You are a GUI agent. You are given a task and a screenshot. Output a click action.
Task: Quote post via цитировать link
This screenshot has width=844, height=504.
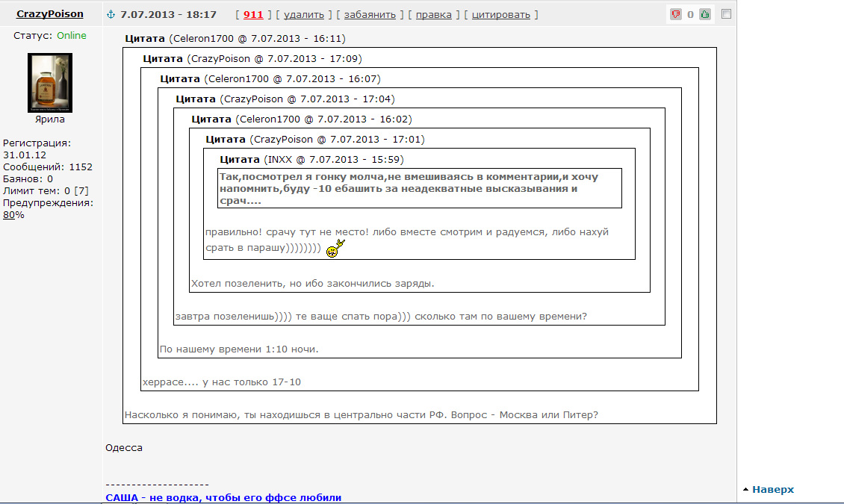500,15
